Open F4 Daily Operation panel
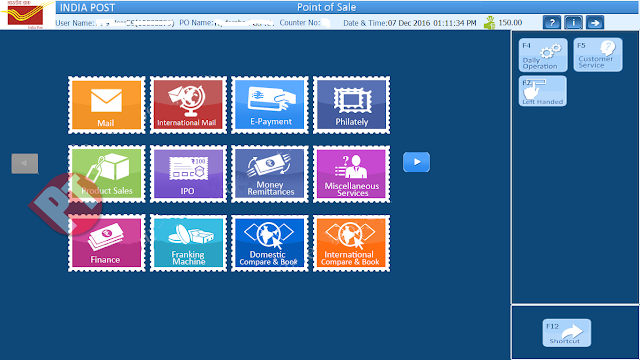Viewport: 640px width, 360px height. pos(543,55)
